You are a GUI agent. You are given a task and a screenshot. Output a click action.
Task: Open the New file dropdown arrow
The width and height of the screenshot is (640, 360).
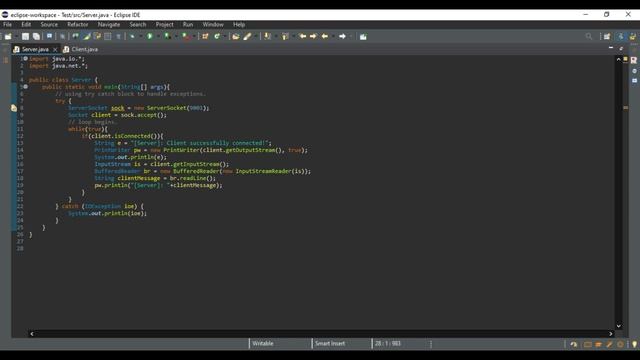click(16, 37)
